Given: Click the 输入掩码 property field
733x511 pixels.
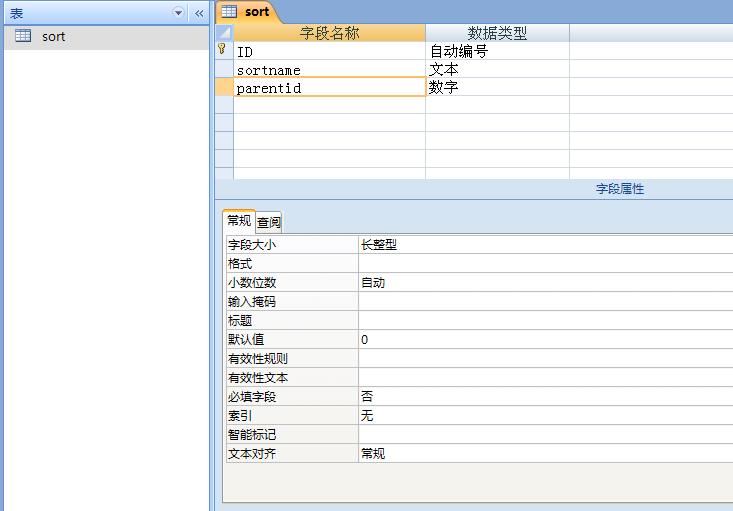Looking at the screenshot, I should [546, 302].
